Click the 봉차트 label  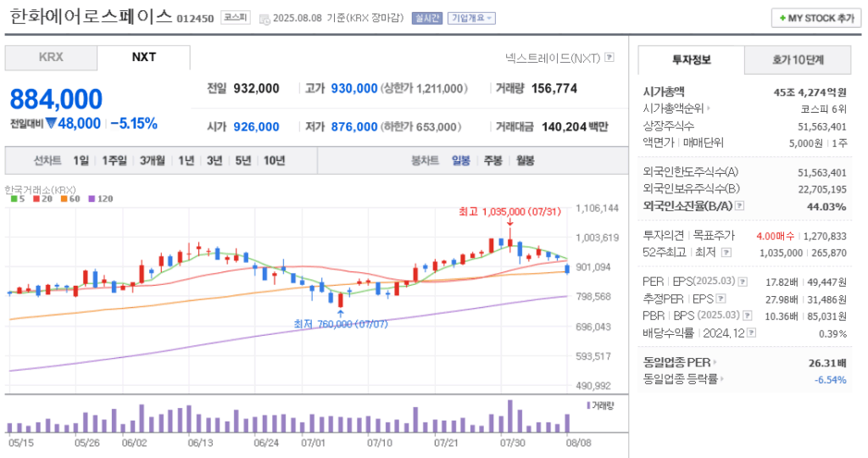[425, 160]
